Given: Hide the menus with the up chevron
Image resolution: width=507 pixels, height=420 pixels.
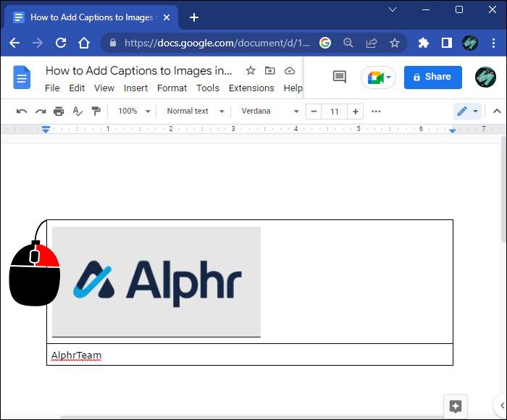Looking at the screenshot, I should pos(497,112).
